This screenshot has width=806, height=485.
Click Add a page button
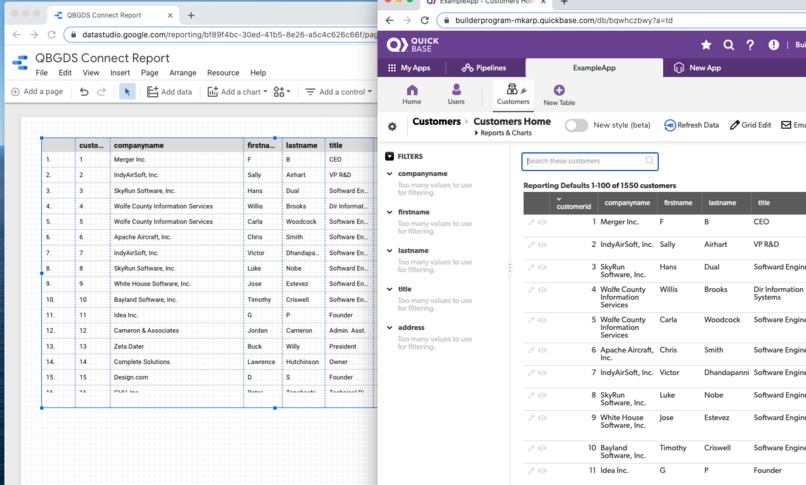[x=37, y=92]
